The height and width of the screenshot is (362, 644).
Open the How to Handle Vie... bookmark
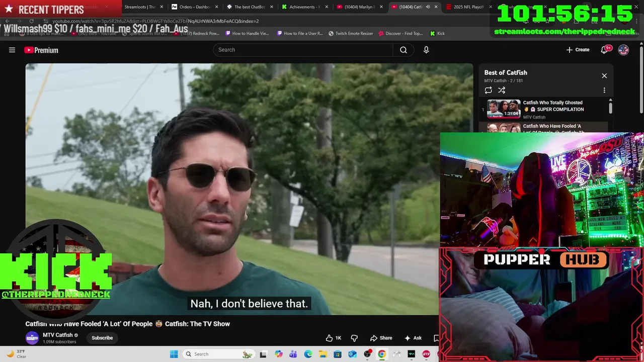(247, 34)
